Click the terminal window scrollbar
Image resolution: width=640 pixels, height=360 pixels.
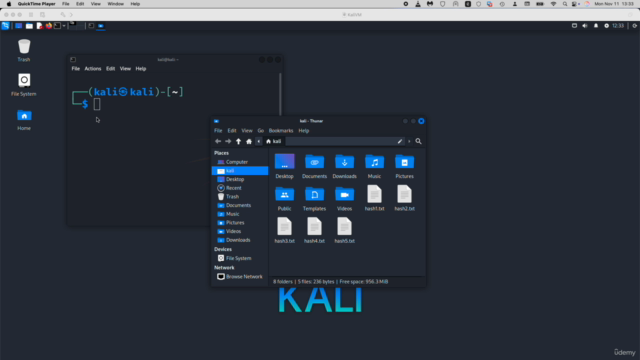pyautogui.click(x=280, y=95)
